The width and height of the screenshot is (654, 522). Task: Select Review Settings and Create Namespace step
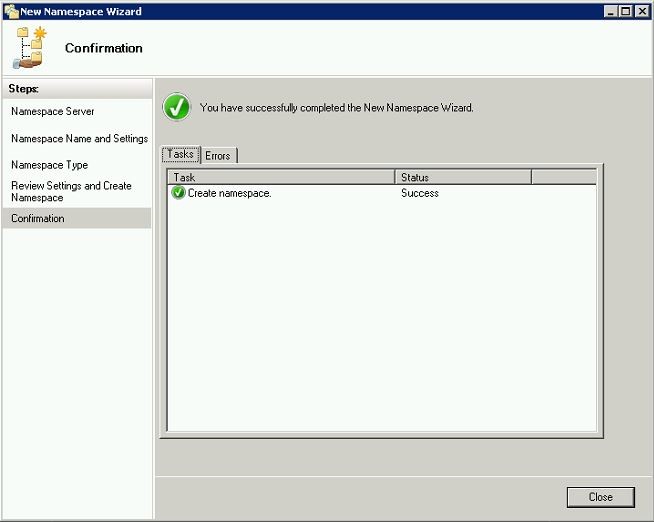coord(71,191)
